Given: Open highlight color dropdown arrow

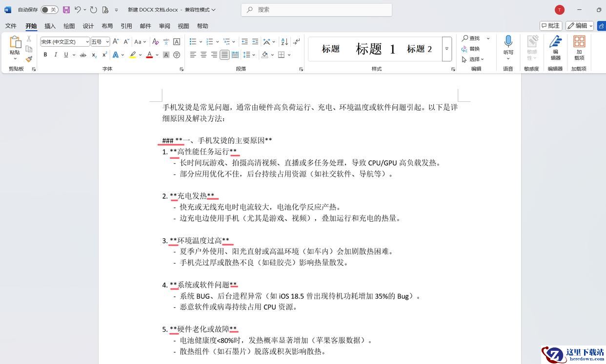Looking at the screenshot, I should [140, 55].
